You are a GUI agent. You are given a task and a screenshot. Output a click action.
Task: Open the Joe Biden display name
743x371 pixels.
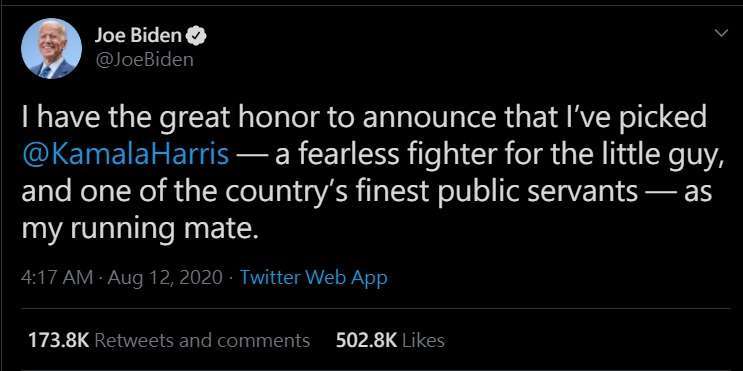point(138,35)
